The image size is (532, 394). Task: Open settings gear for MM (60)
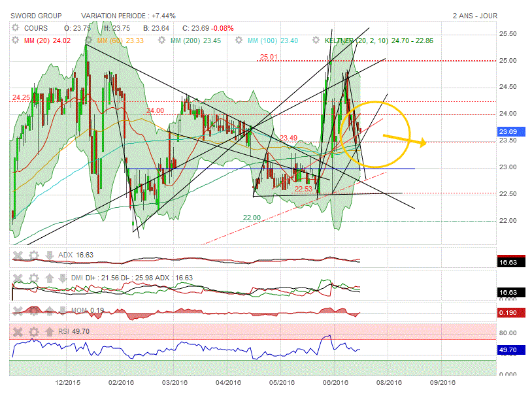pyautogui.click(x=88, y=41)
